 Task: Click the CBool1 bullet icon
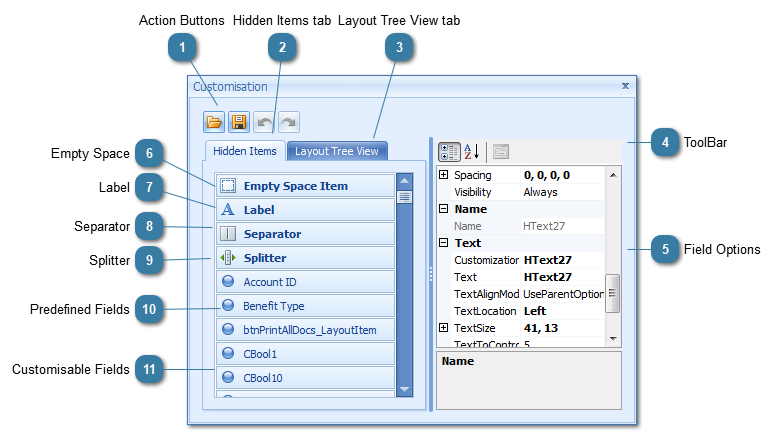tap(228, 353)
